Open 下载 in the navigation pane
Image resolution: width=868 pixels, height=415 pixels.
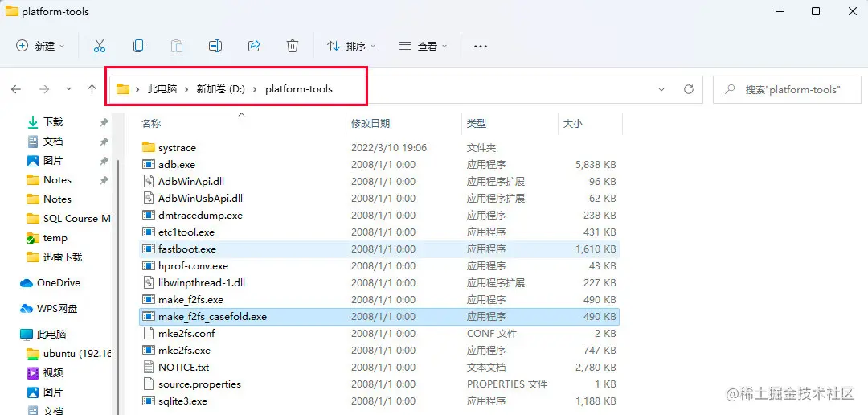pyautogui.click(x=53, y=122)
